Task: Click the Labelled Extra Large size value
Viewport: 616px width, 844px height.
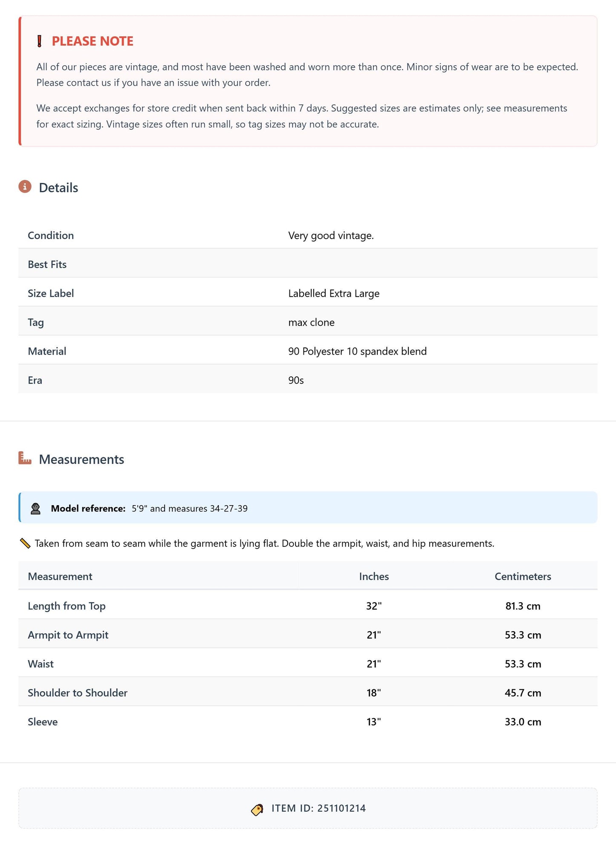Action: [334, 293]
